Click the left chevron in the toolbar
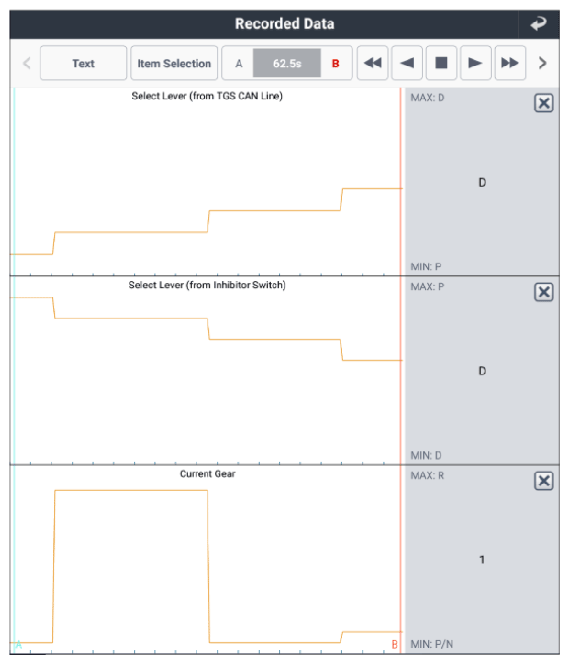 click(x=27, y=63)
